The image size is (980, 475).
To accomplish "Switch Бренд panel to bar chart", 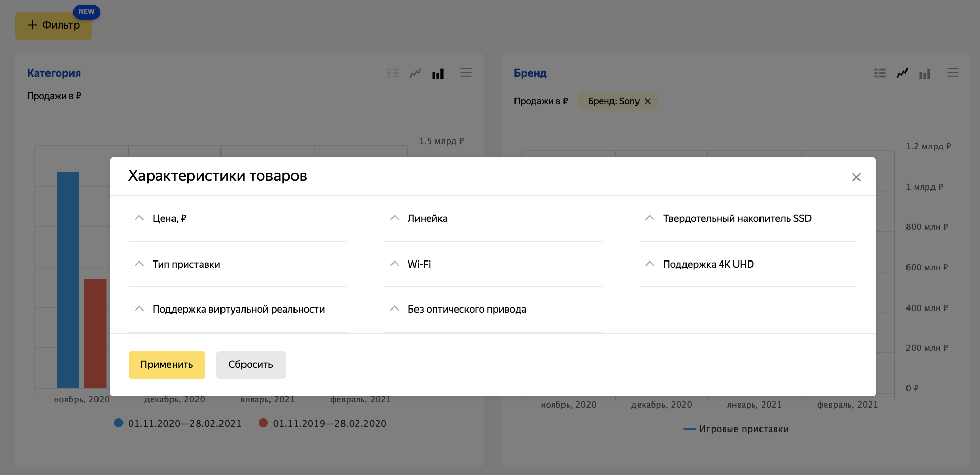I will coord(925,74).
